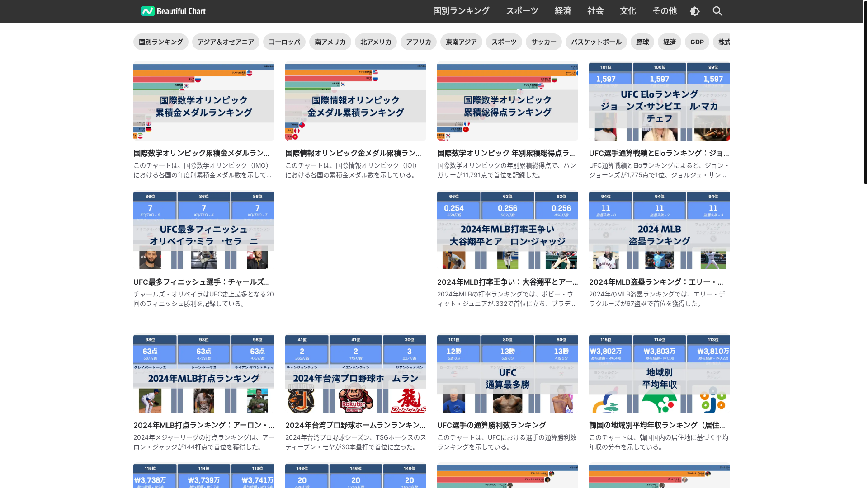868x488 pixels.
Task: Select the サッカー category chip
Action: coord(544,42)
